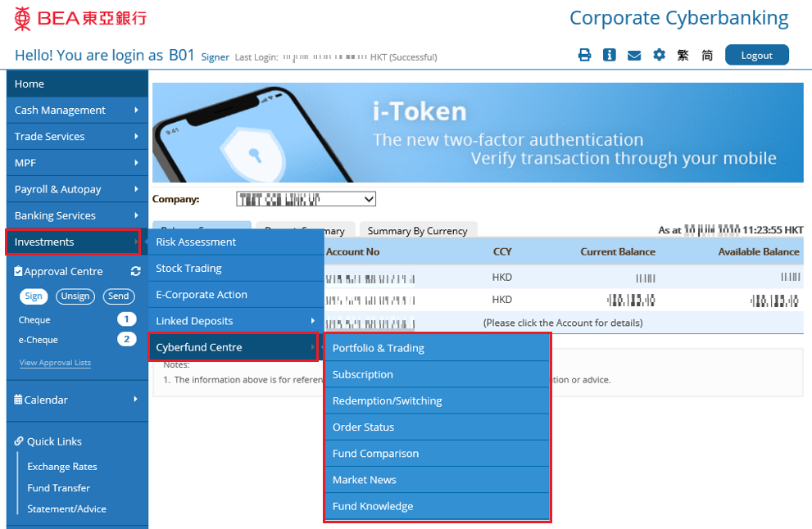Open Risk Assessment menu item
This screenshot has width=812, height=529.
pyautogui.click(x=236, y=242)
